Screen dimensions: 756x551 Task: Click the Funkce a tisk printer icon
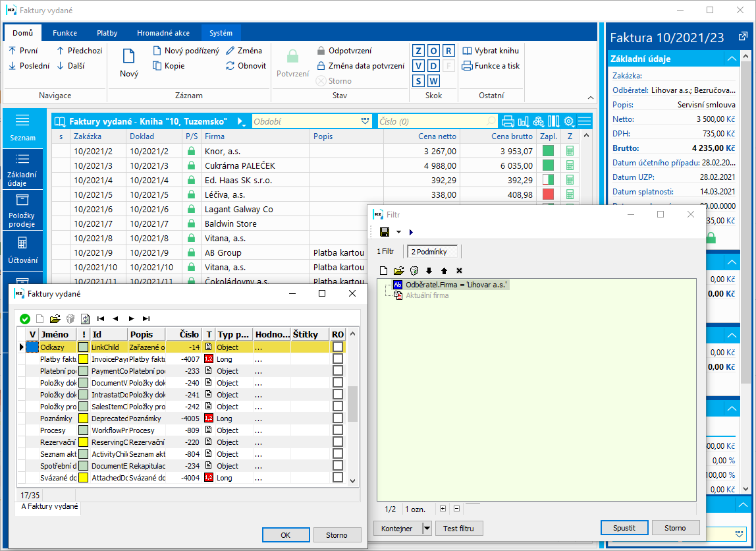tap(467, 66)
